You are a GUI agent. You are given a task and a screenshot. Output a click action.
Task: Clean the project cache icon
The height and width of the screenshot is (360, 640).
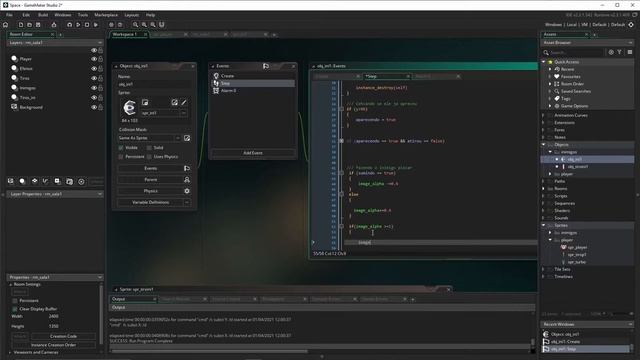tap(96, 25)
